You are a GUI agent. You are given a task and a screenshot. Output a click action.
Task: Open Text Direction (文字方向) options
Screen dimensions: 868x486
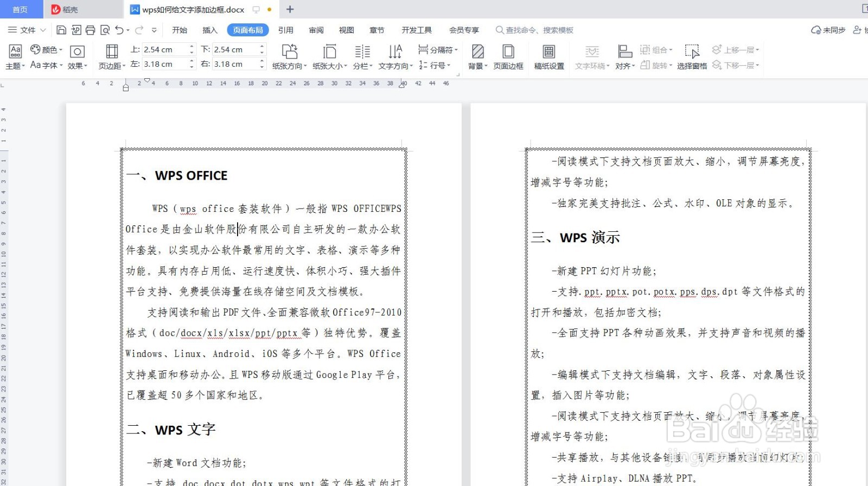point(395,56)
